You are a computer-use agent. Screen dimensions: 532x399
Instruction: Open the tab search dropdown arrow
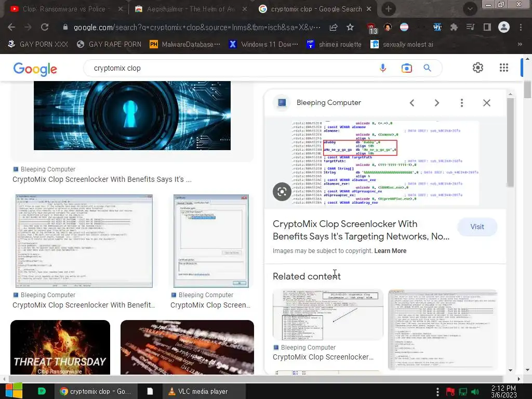(x=470, y=9)
